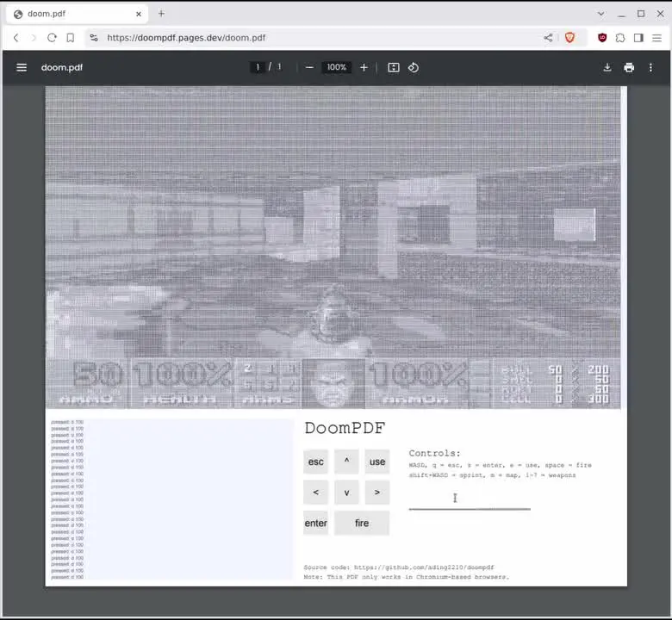Open the PDF viewer sidebar menu
The image size is (672, 620).
point(22,67)
